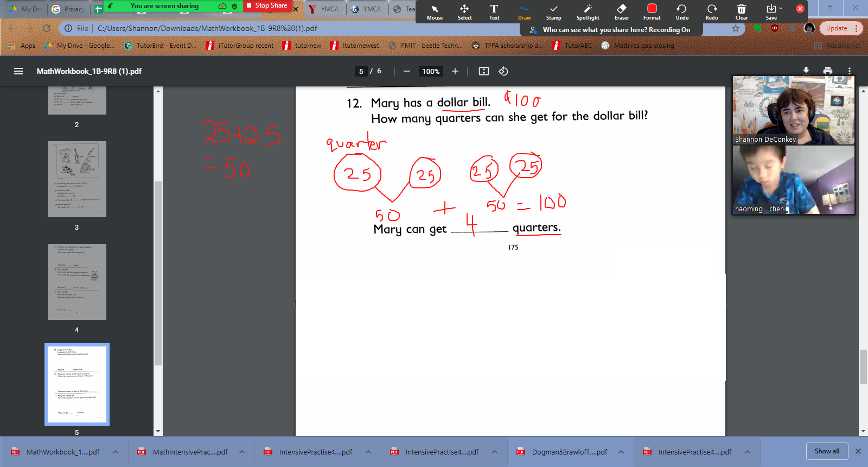The height and width of the screenshot is (467, 868).
Task: Close the downloads bar
Action: point(858,451)
